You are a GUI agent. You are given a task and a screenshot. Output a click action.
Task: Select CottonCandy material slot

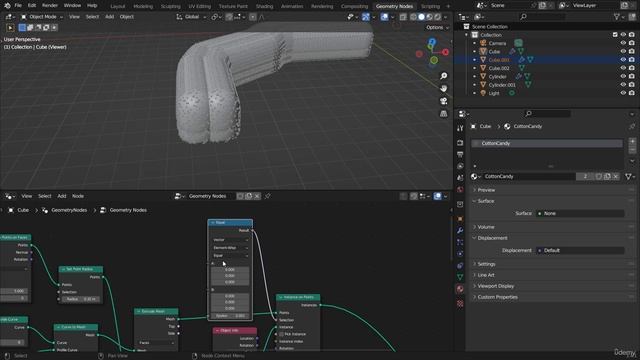[x=547, y=143]
